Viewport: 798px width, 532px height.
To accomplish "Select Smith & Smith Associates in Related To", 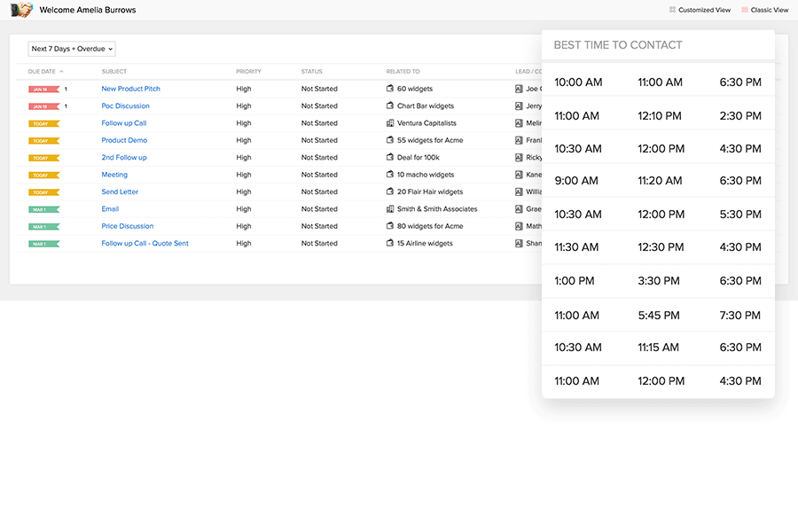I will point(437,208).
